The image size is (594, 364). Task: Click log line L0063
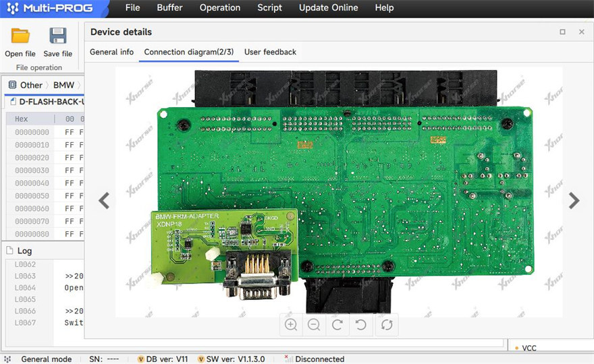25,276
